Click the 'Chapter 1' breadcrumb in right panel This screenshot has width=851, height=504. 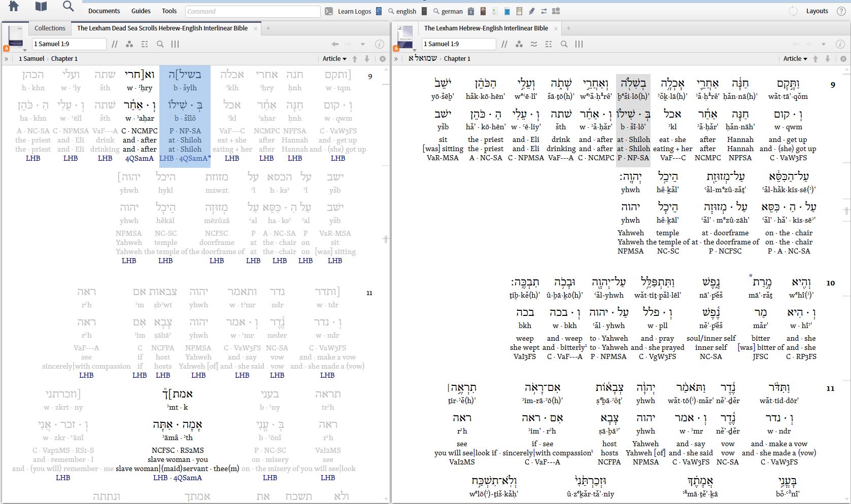coord(457,59)
